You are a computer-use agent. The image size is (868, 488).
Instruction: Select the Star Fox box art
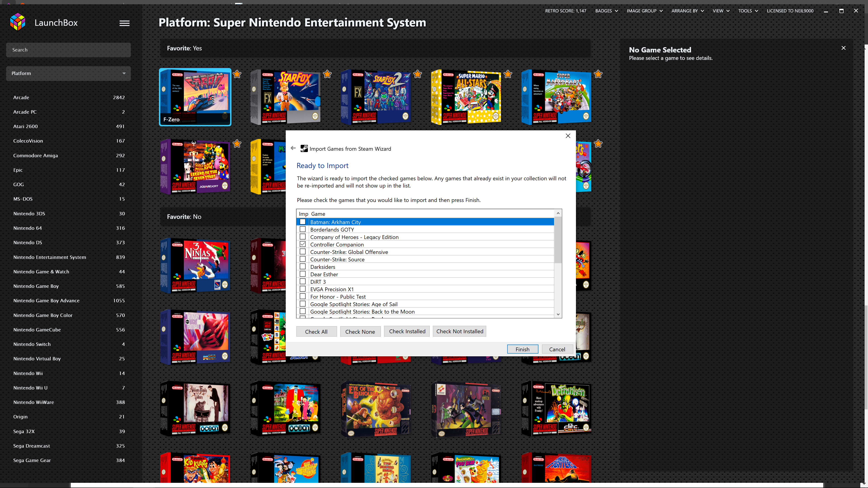[285, 97]
